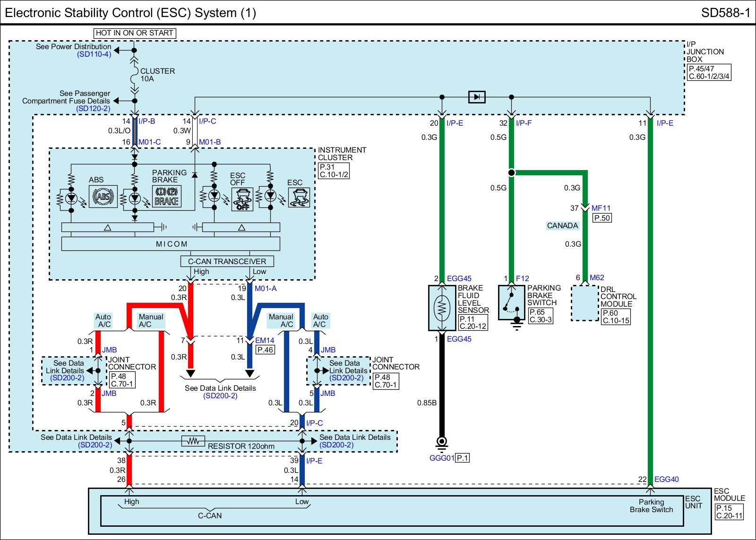Open the SD110-4 power distribution link

(x=94, y=54)
